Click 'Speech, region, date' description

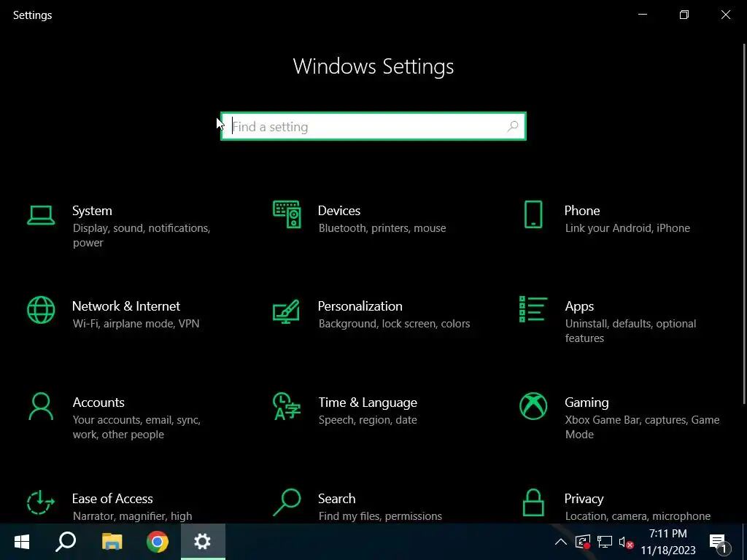pos(368,419)
